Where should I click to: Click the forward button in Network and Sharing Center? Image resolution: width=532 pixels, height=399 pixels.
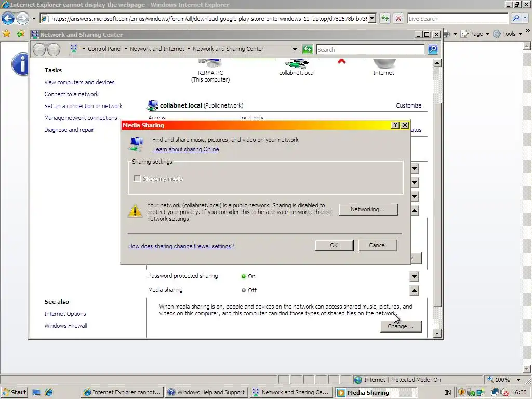54,49
